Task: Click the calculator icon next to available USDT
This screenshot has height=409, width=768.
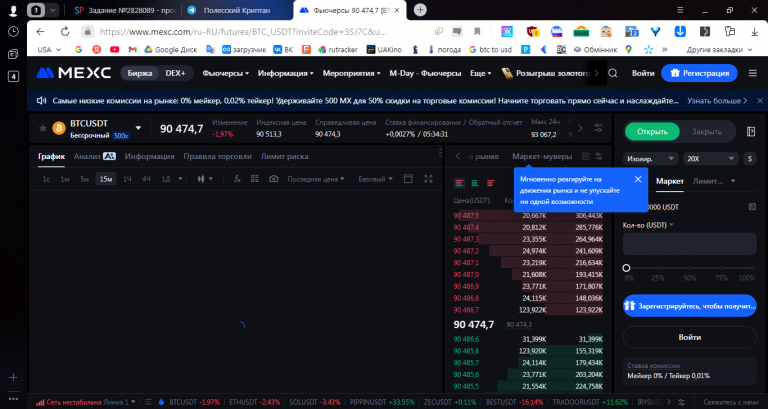Action: click(752, 207)
